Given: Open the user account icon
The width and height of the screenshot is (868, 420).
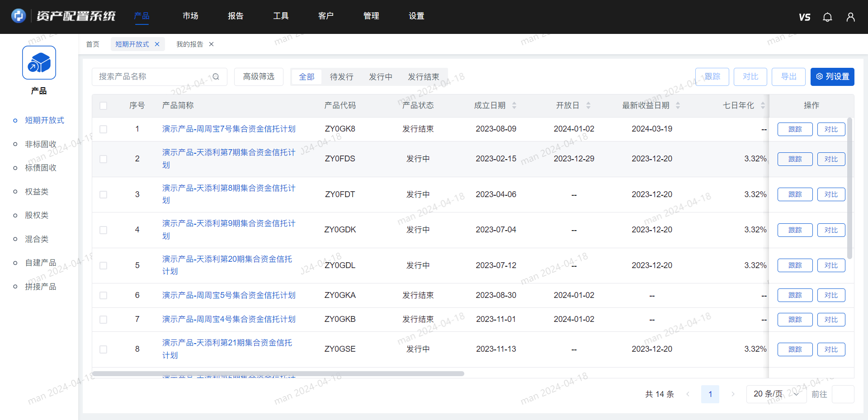Looking at the screenshot, I should click(x=850, y=17).
